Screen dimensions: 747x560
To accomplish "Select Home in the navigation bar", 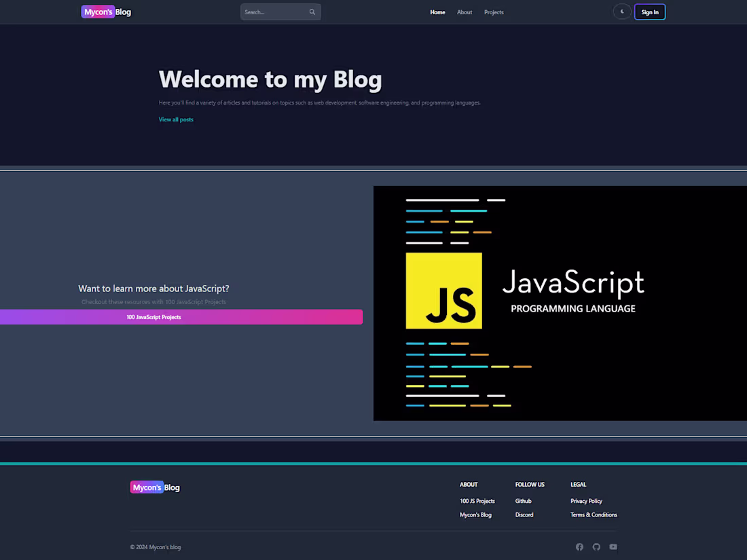I will pos(437,12).
